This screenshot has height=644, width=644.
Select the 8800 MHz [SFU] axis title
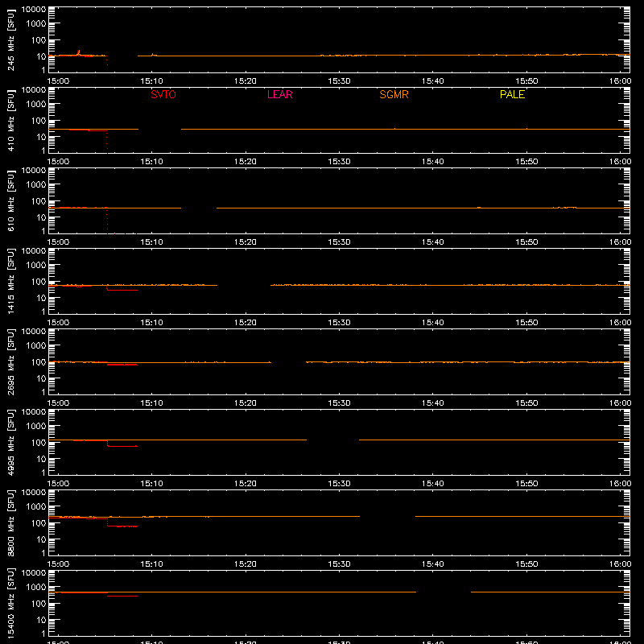coord(10,522)
